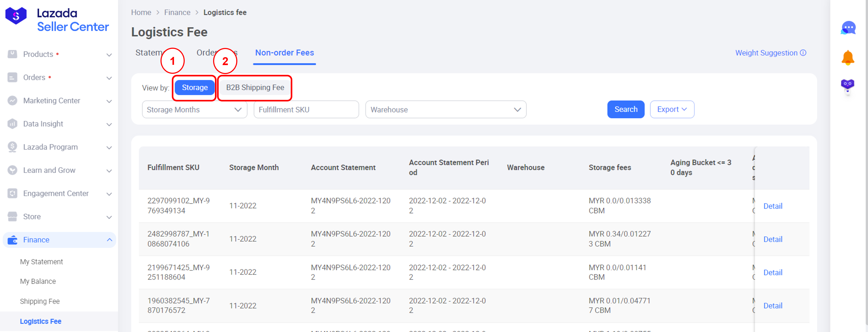Image resolution: width=868 pixels, height=332 pixels.
Task: Focus the Fulfillment SKU input field
Action: [306, 110]
